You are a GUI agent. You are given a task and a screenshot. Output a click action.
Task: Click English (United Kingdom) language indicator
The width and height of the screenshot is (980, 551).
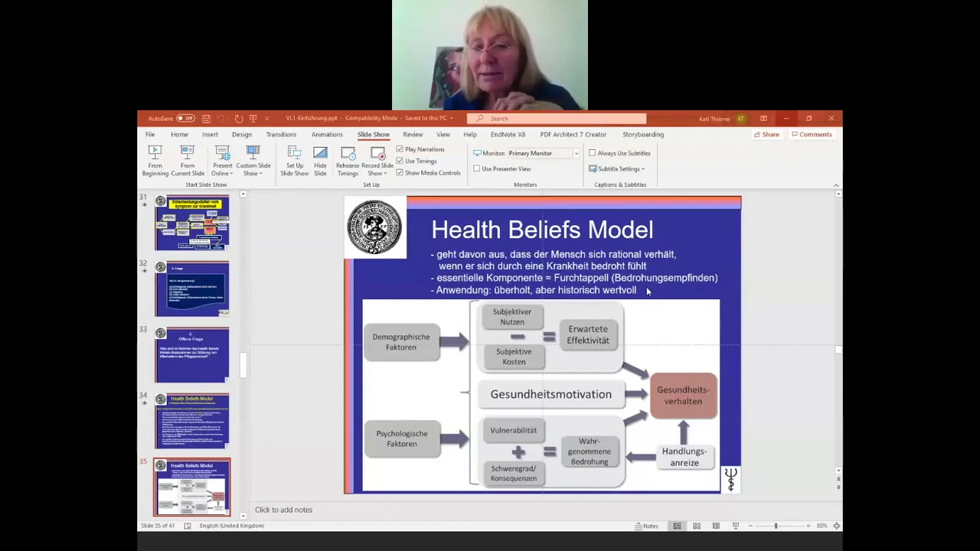point(231,526)
